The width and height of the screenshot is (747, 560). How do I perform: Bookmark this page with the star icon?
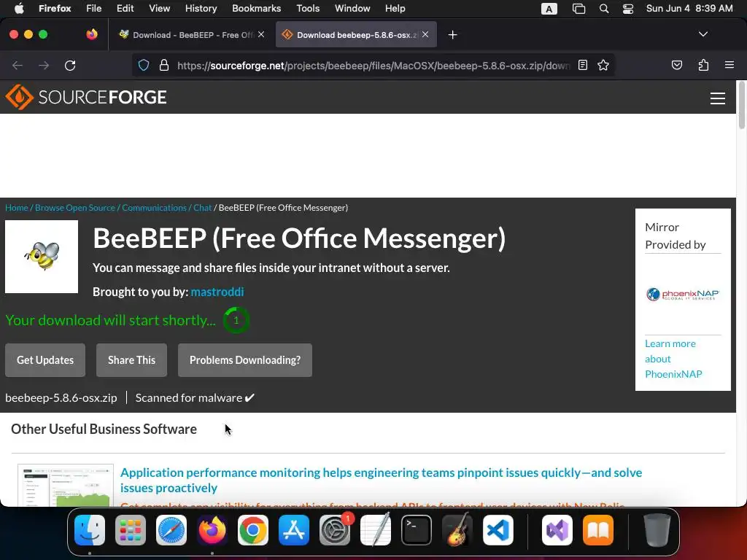(x=603, y=65)
